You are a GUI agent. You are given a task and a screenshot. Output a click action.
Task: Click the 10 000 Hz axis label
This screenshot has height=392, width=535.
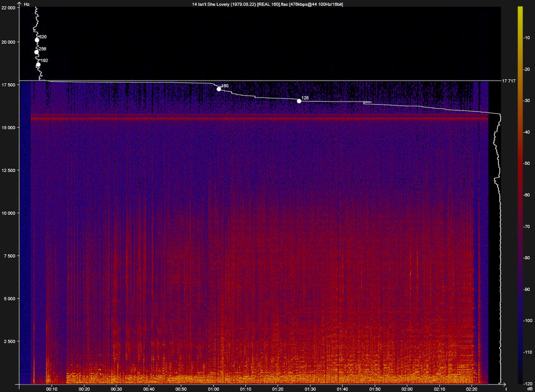tap(8, 213)
